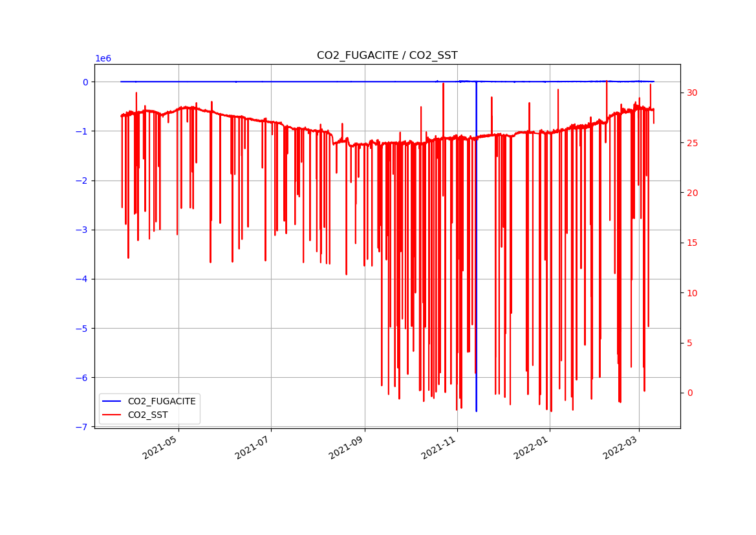Click the red 25 tick on right axis
Viewport: 756px width, 535px height.
692,143
